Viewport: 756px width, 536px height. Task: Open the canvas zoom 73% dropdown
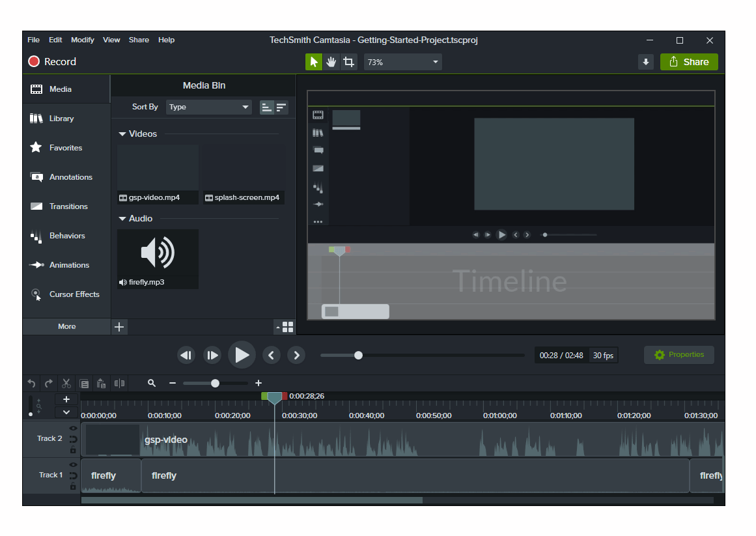click(402, 62)
